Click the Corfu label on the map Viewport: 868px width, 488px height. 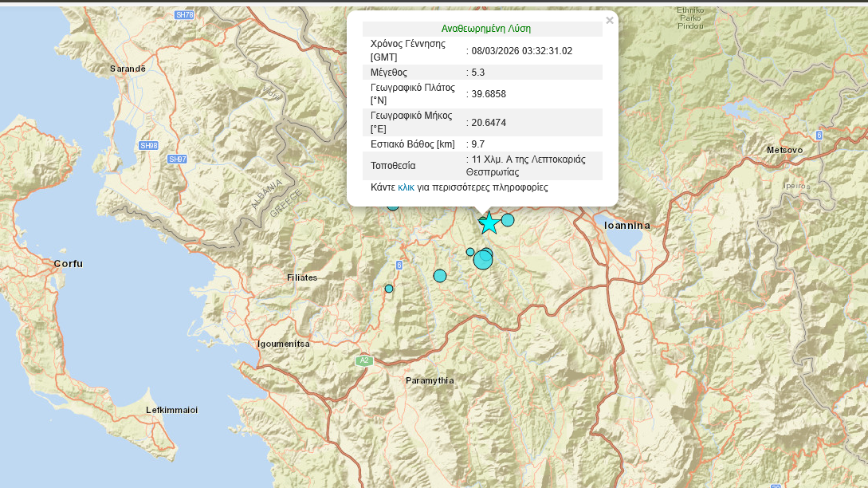click(68, 263)
